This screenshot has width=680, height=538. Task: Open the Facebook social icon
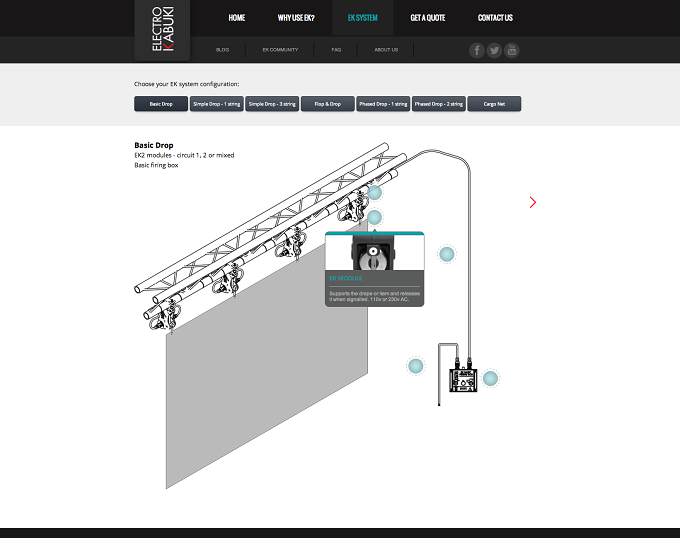tap(477, 50)
